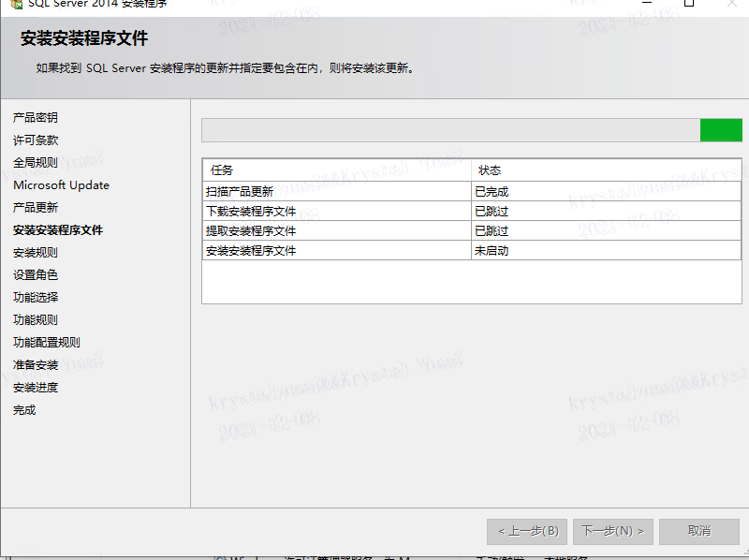The height and width of the screenshot is (560, 749).
Task: Click the page heading 安装安装程序文件
Action: pos(84,38)
